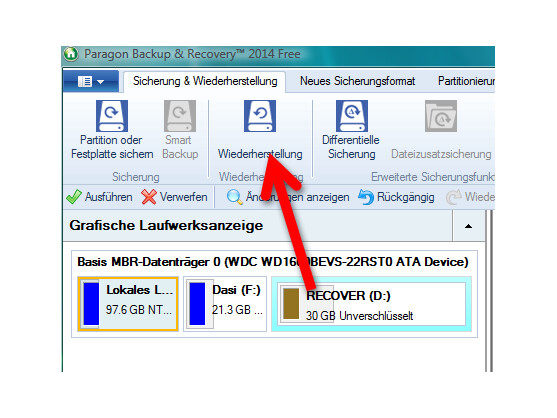
Task: Click the Basis MBR-Datenträger 0 disk title
Action: tap(273, 262)
